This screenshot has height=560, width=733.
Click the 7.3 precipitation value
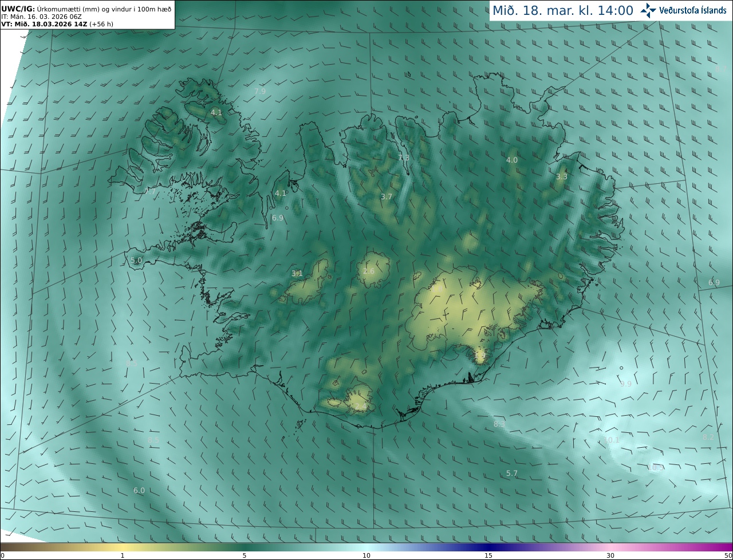pyautogui.click(x=404, y=157)
